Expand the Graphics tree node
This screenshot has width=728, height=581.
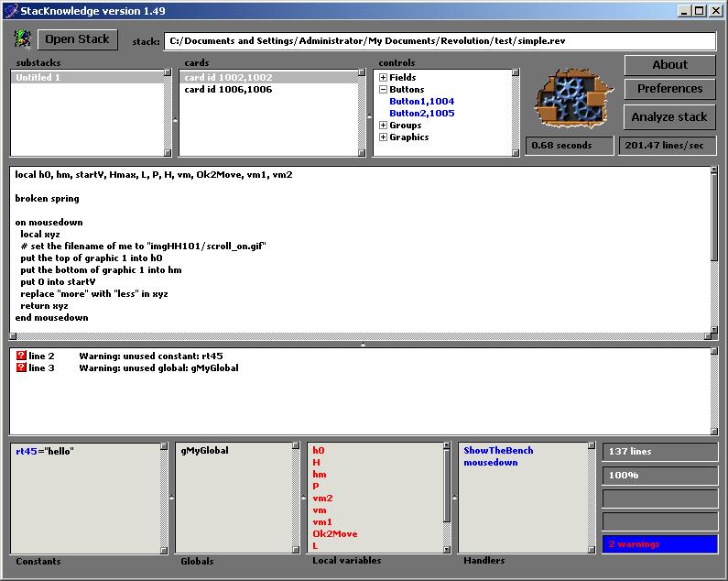[383, 137]
